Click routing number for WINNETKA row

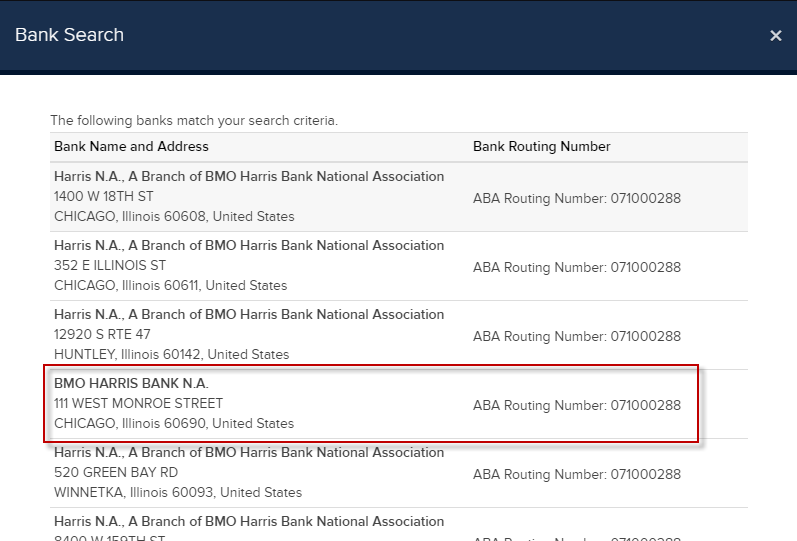[x=577, y=474]
